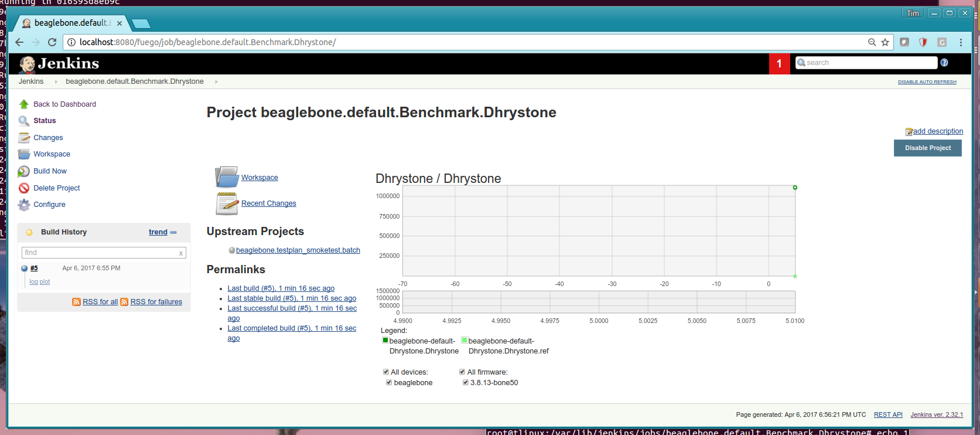Open the Last stable build (#5) permalink
Viewport: 980px width, 435px height.
pos(292,298)
